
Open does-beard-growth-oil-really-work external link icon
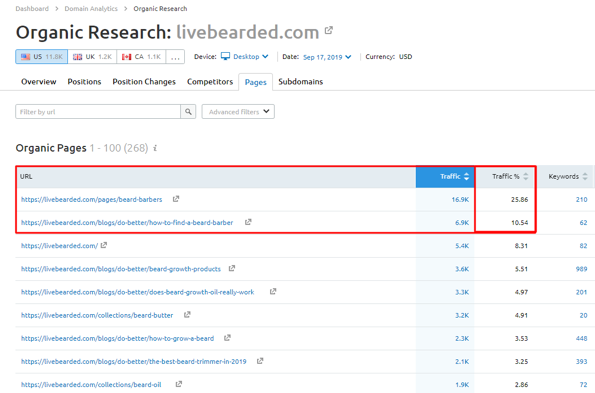[273, 291]
